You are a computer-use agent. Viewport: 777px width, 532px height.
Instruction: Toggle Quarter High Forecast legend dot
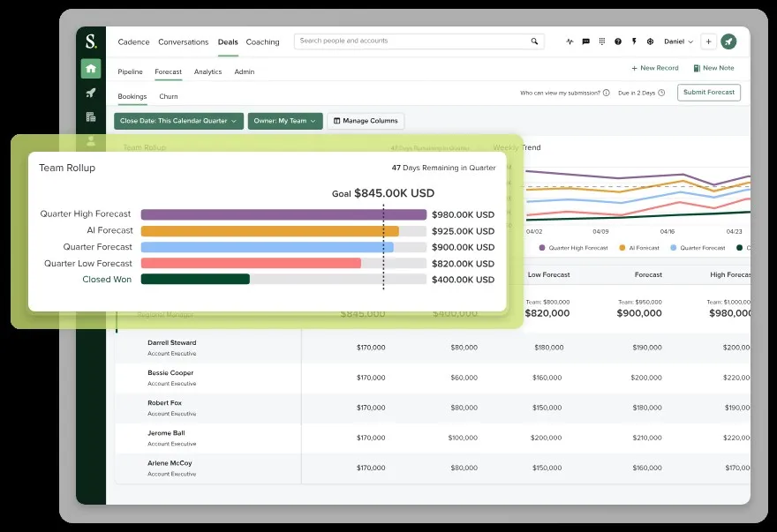tap(542, 248)
